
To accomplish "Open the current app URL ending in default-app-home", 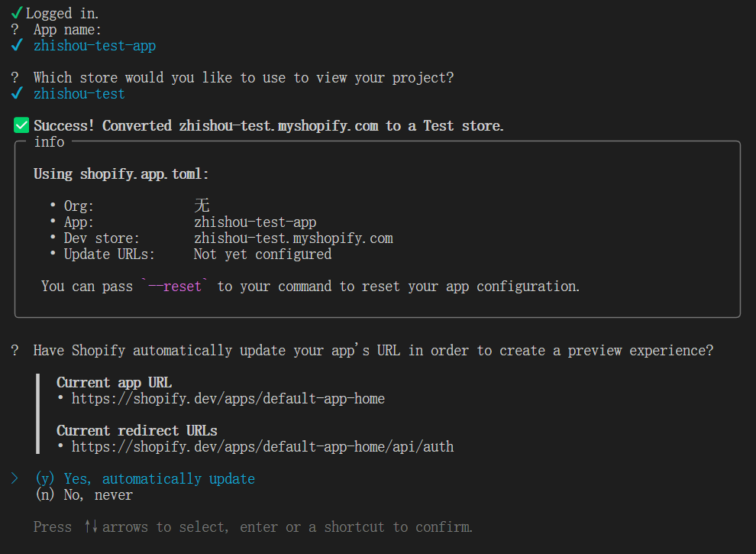I will point(228,399).
